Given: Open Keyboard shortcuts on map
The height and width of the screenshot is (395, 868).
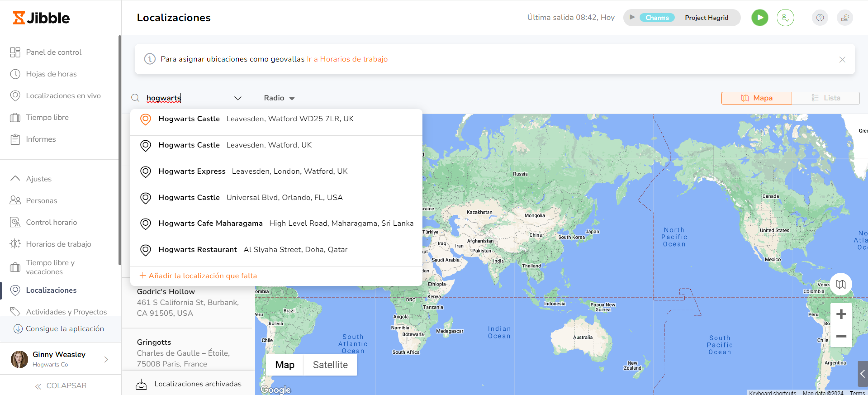Looking at the screenshot, I should click(x=772, y=393).
